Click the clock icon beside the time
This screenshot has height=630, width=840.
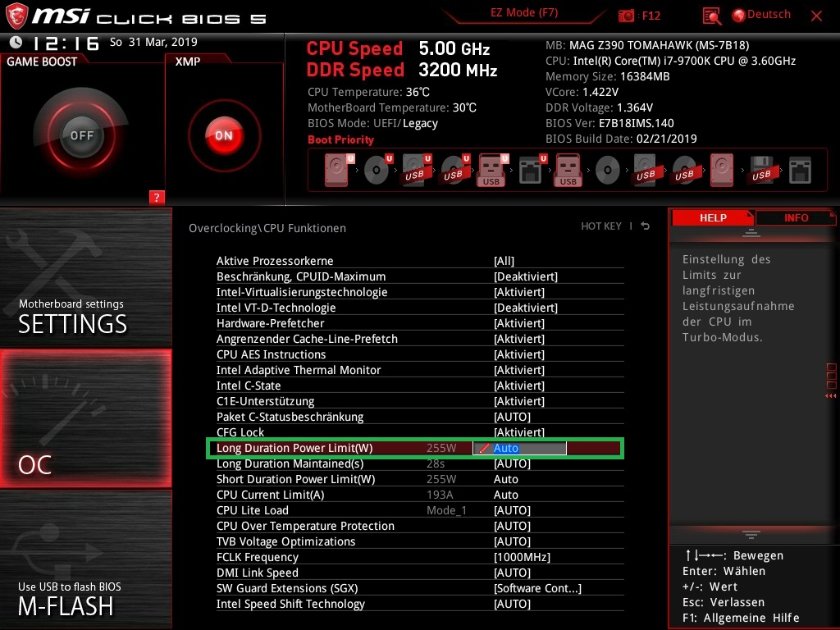[16, 43]
